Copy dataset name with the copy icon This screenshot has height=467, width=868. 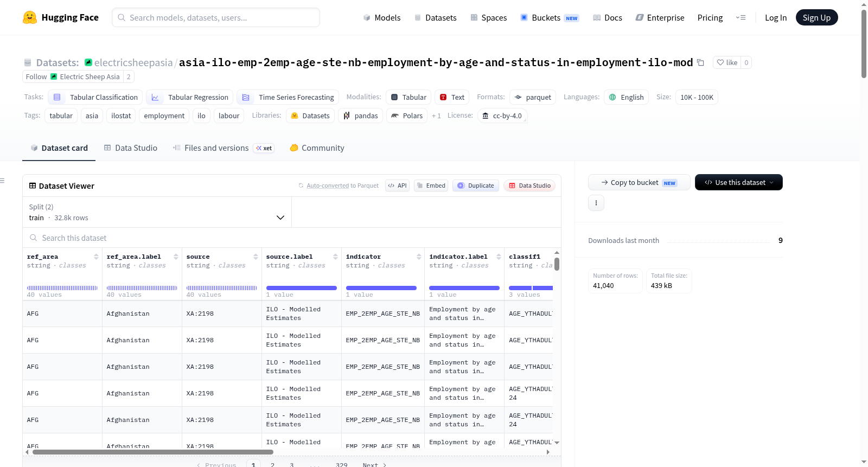tap(700, 63)
